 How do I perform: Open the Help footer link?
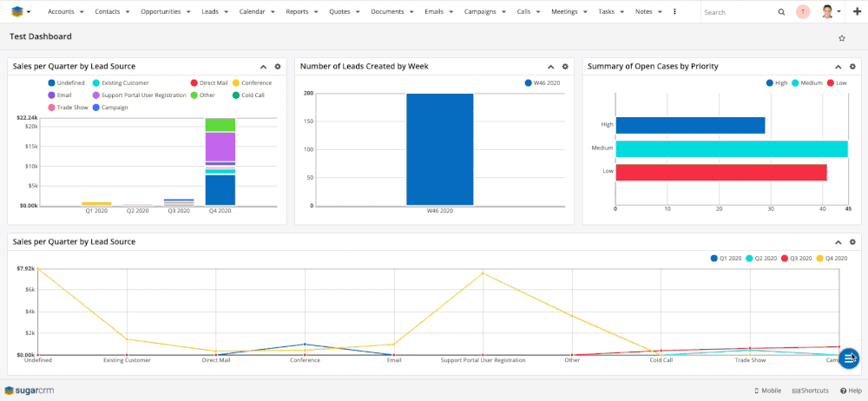tap(851, 391)
